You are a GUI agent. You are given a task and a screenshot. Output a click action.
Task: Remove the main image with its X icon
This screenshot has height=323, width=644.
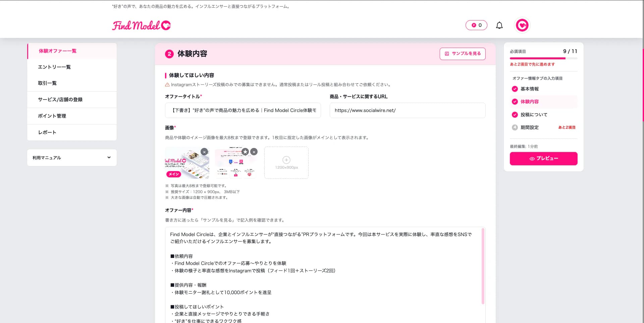(x=204, y=152)
